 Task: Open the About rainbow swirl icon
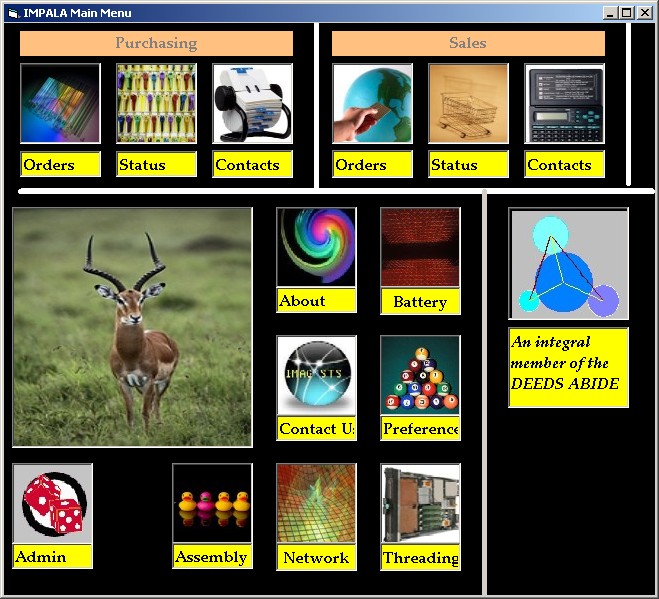pos(316,247)
